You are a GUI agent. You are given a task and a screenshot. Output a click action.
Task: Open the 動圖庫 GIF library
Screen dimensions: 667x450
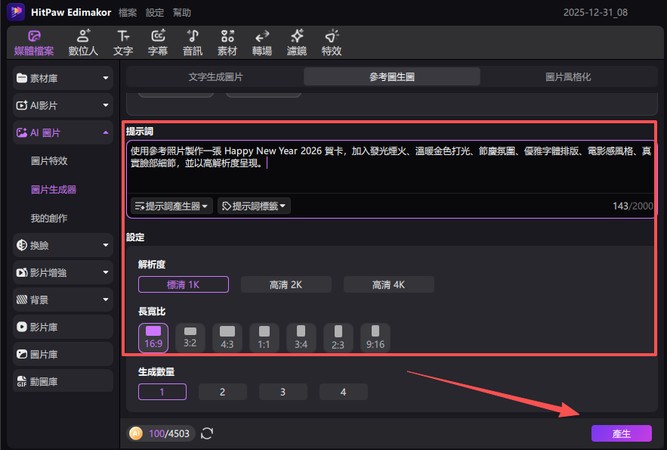pos(63,382)
